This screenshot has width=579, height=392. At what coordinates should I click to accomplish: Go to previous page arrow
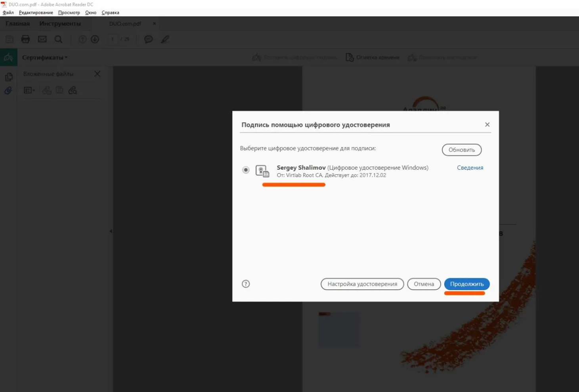(x=82, y=39)
